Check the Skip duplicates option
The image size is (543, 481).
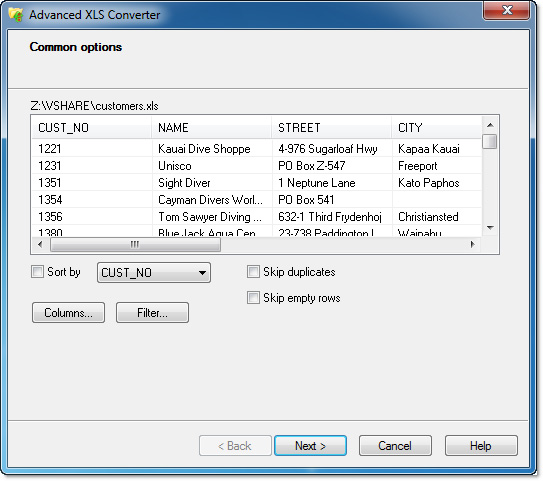253,272
